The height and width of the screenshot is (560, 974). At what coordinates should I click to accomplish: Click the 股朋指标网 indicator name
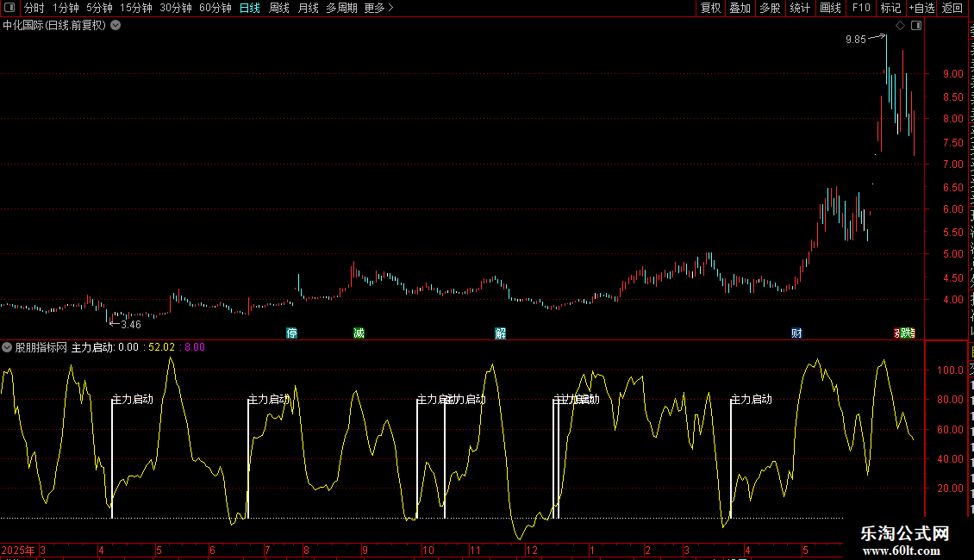[41, 347]
